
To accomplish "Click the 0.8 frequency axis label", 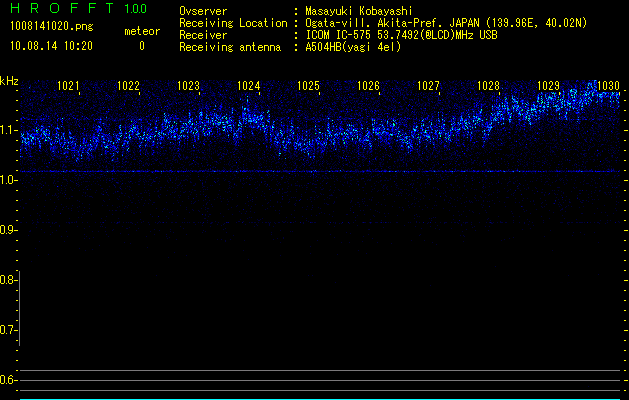I will coord(8,280).
